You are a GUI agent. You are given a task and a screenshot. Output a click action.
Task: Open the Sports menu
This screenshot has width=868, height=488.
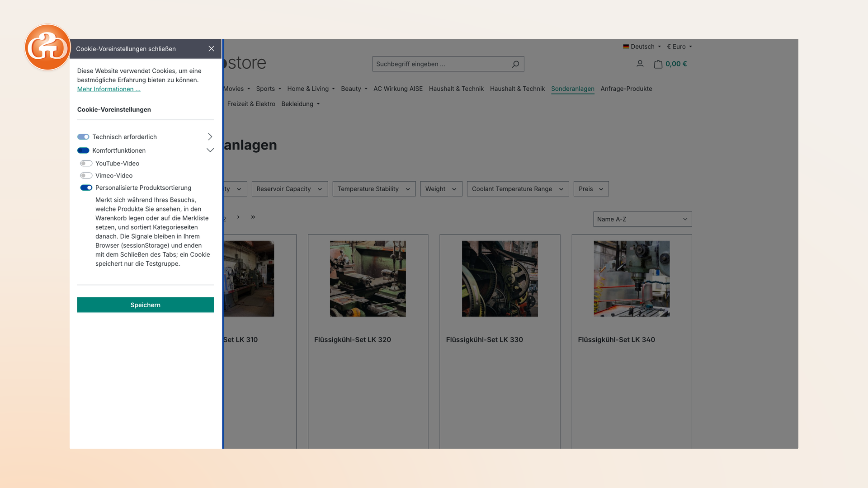269,89
